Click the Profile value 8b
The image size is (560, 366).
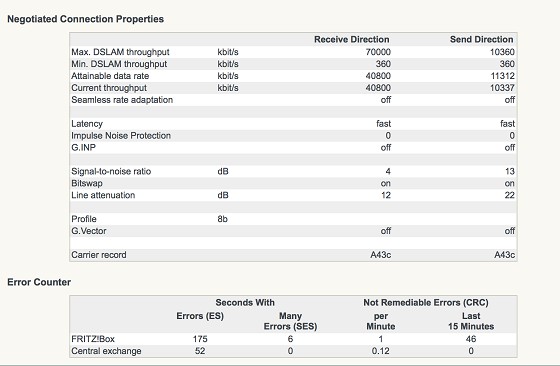[222, 219]
